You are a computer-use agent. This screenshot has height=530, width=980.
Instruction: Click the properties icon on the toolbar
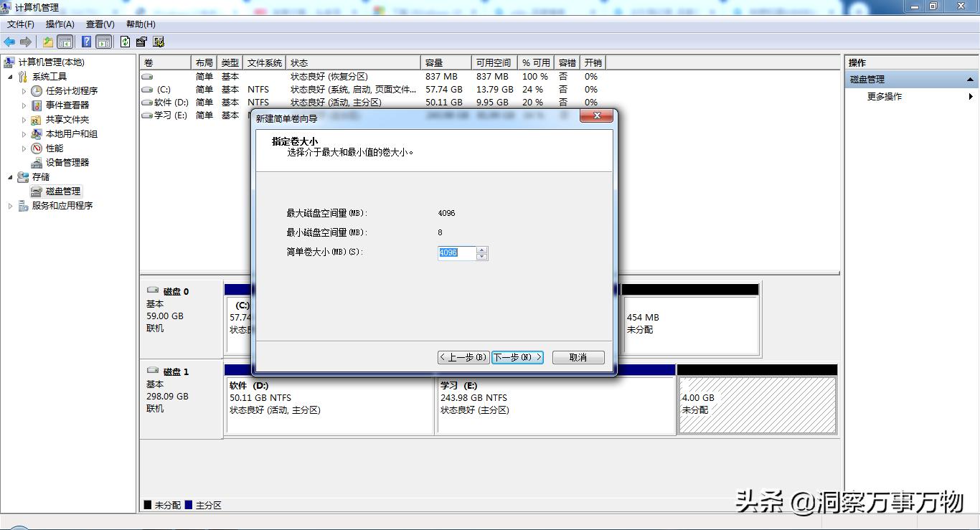[x=141, y=42]
